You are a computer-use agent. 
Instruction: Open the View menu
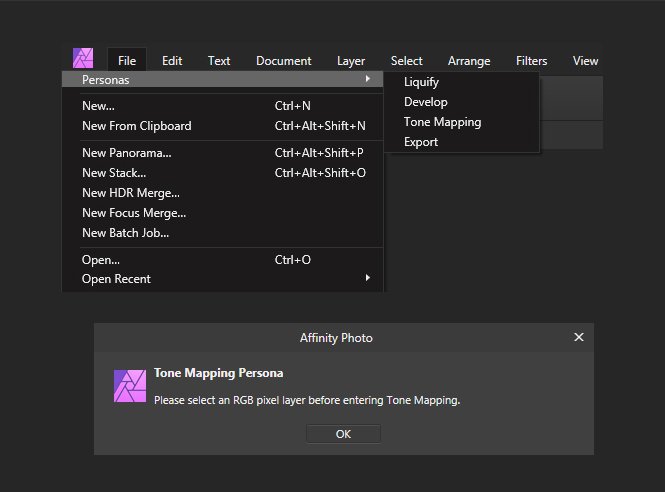pos(585,61)
